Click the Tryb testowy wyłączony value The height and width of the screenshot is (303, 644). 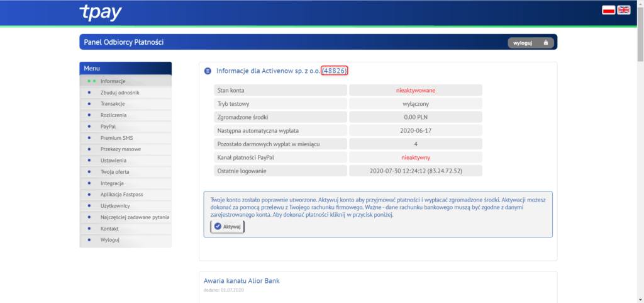point(416,103)
